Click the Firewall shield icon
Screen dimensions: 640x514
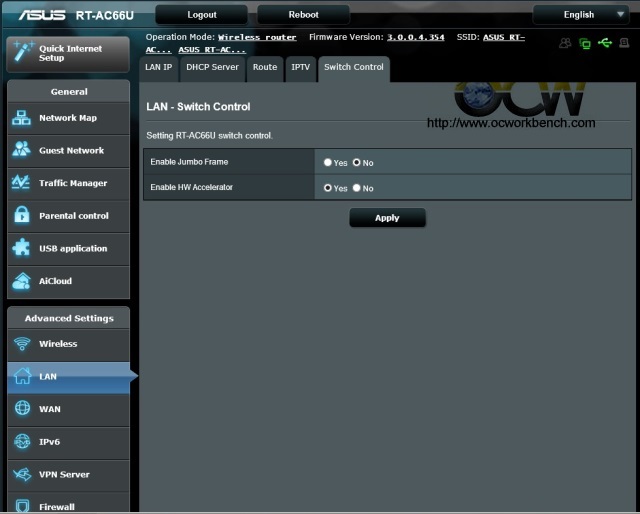point(22,505)
